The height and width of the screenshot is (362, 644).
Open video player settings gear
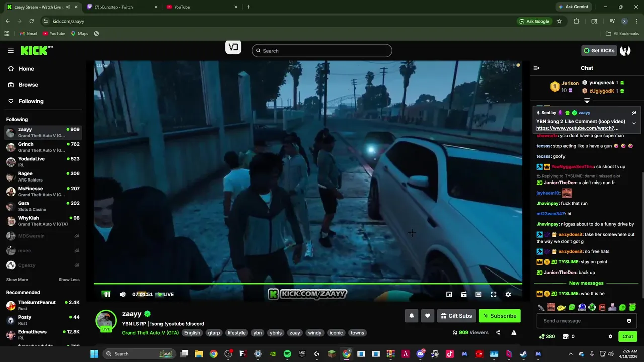coord(508,295)
